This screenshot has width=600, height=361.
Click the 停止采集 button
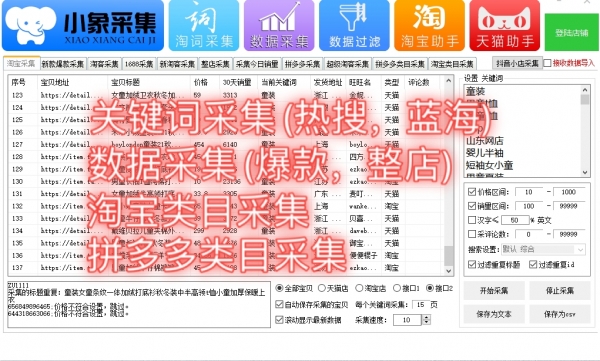pyautogui.click(x=560, y=291)
